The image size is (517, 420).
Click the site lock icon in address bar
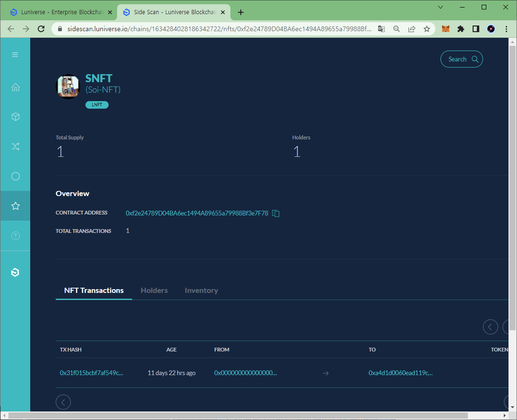(x=59, y=29)
